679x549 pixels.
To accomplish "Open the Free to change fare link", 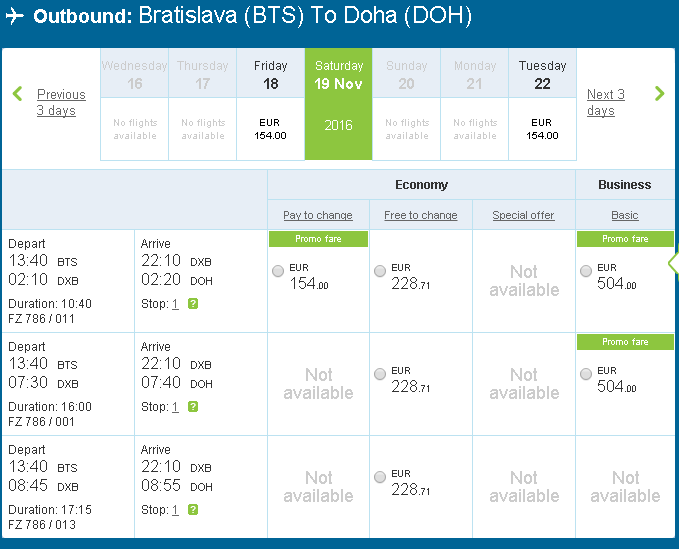I will point(420,215).
